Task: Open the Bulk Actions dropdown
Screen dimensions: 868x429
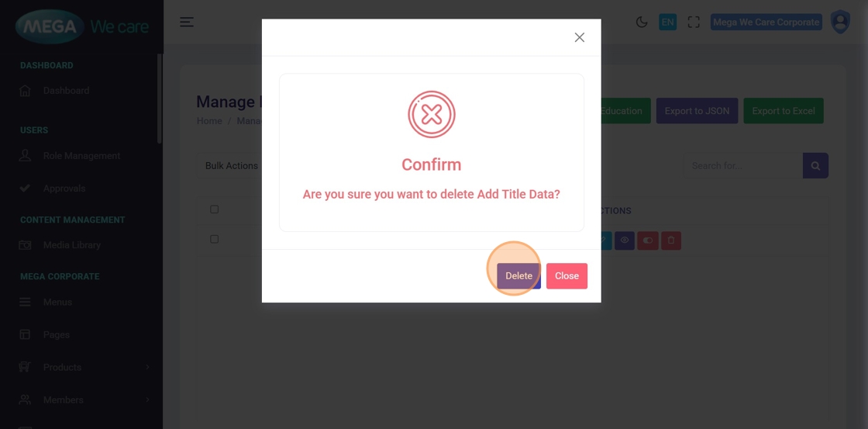Action: tap(231, 166)
